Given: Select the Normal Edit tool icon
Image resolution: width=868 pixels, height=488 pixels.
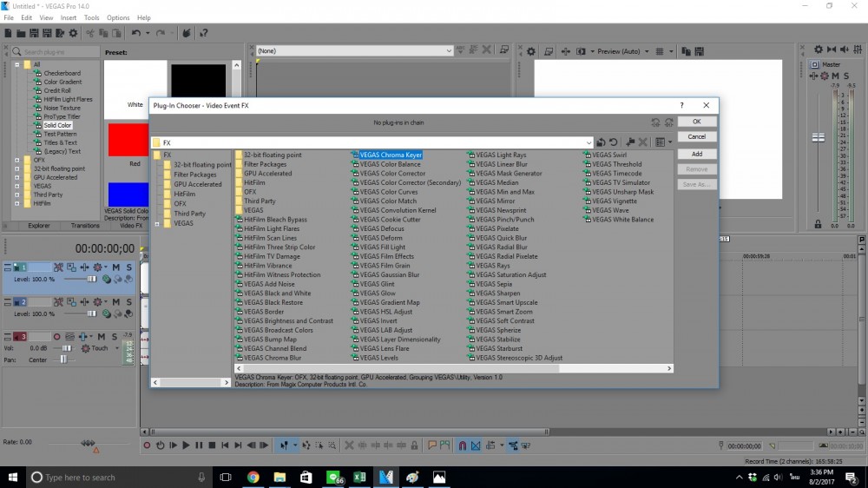Looking at the screenshot, I should 284,445.
